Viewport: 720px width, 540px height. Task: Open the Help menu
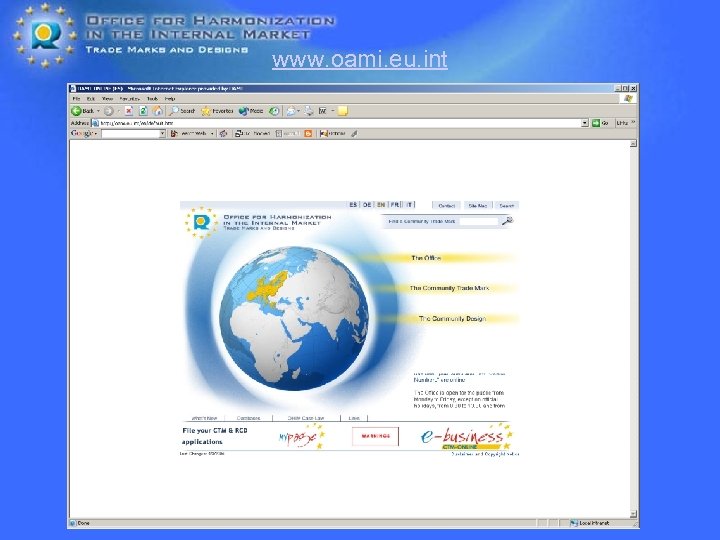170,99
